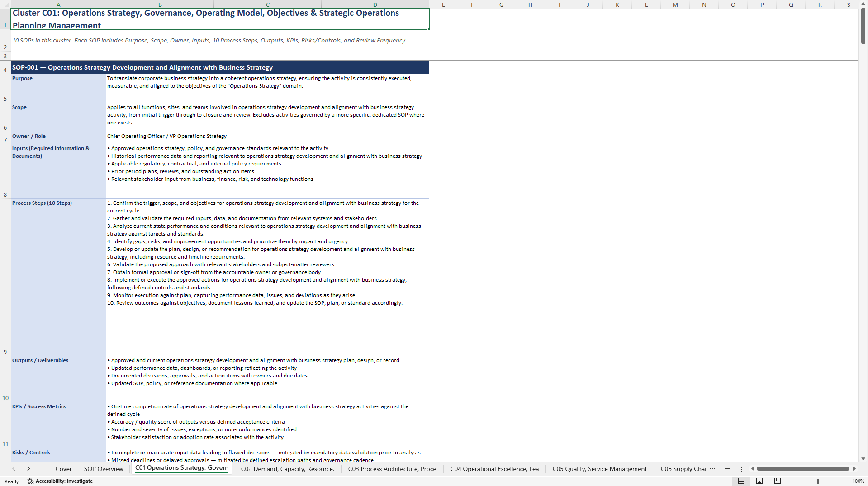Screen dimensions: 868x486
Task: Go to next sheet tabs arrow
Action: point(28,469)
